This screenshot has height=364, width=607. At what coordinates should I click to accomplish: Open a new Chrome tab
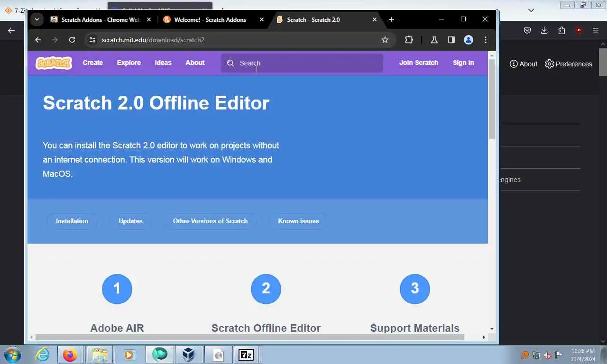[392, 19]
